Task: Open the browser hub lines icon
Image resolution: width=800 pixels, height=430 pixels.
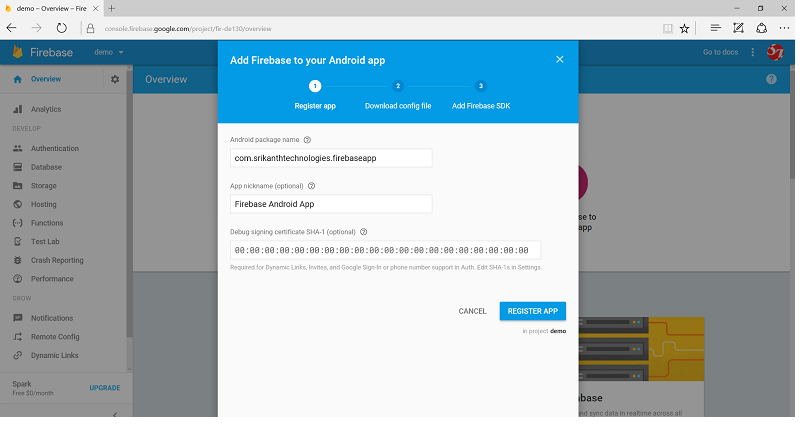Action: (x=715, y=28)
